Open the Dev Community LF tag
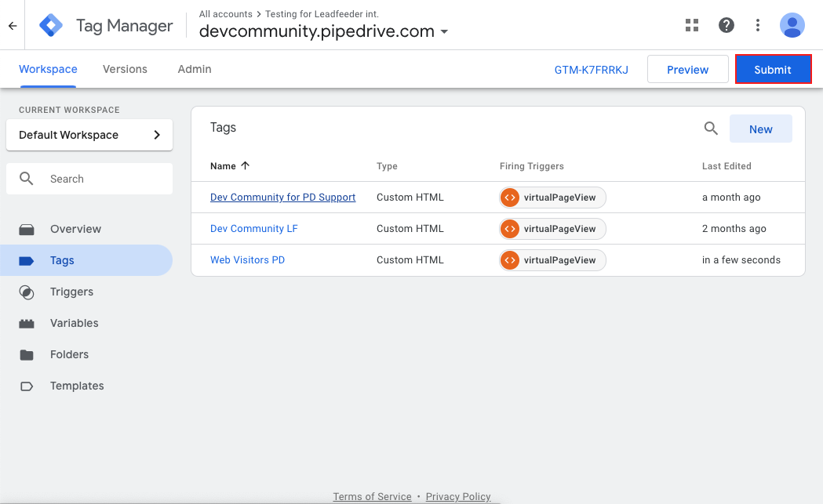 (x=254, y=229)
